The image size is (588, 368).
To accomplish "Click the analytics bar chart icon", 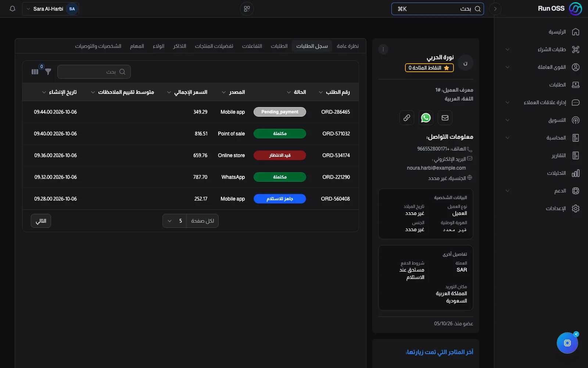I will 576,173.
